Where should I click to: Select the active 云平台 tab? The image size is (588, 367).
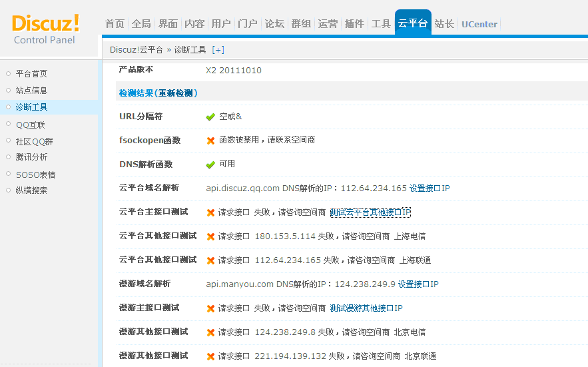pos(413,23)
